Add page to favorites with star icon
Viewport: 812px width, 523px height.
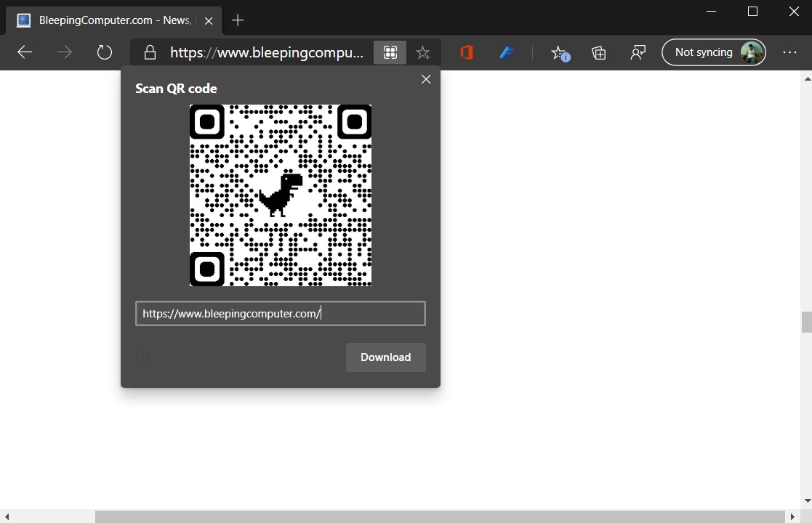[423, 52]
